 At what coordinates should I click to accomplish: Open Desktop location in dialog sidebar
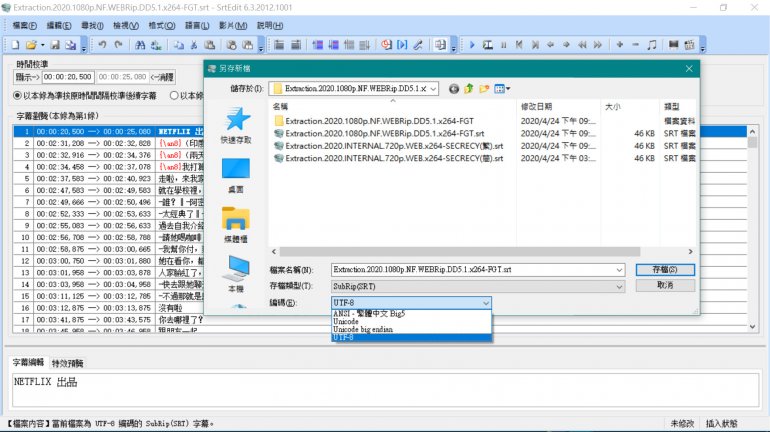[236, 175]
